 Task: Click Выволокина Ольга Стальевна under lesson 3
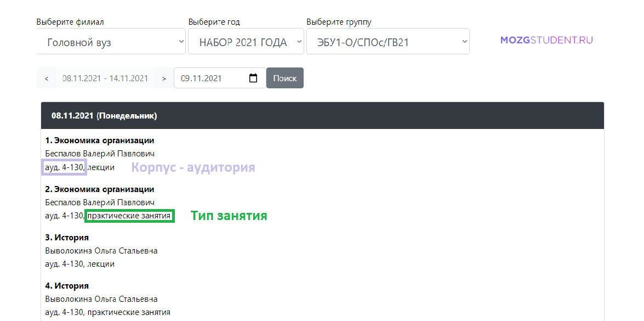pyautogui.click(x=101, y=251)
